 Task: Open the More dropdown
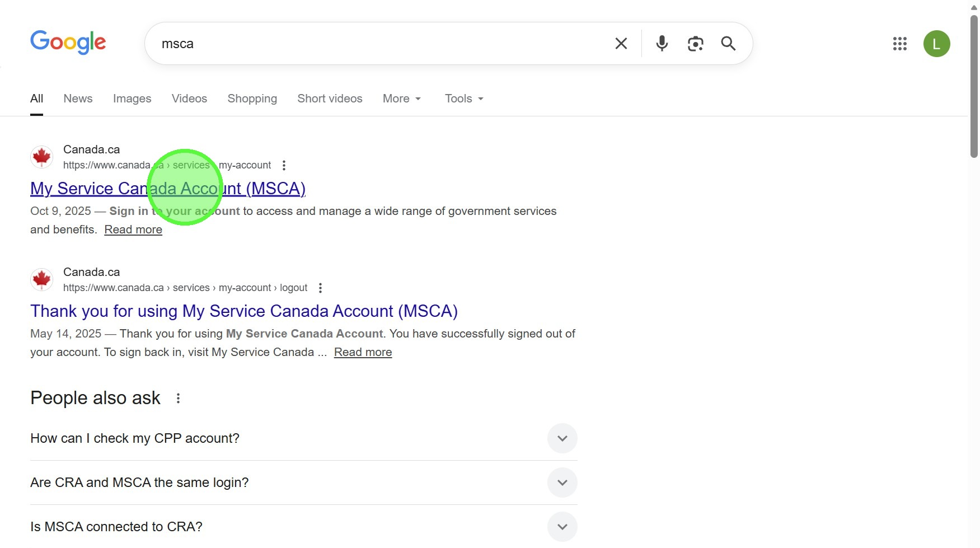pos(401,99)
